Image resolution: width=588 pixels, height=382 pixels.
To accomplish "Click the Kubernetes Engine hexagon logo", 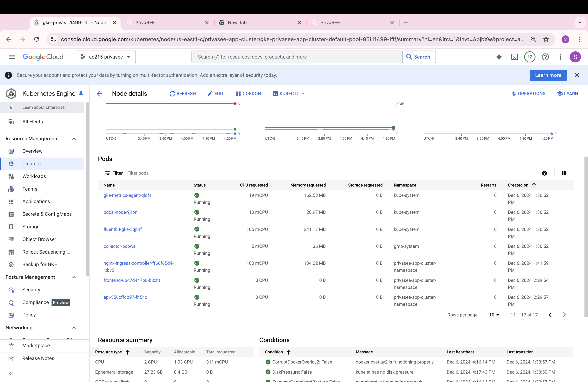I will pyautogui.click(x=11, y=94).
